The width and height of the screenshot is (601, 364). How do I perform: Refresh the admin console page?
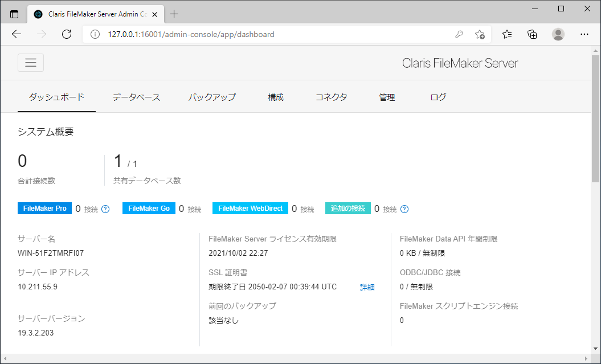click(66, 34)
